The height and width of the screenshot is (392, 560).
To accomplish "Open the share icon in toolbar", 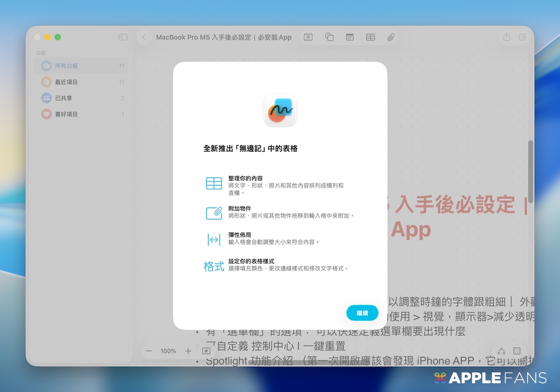I will [506, 37].
